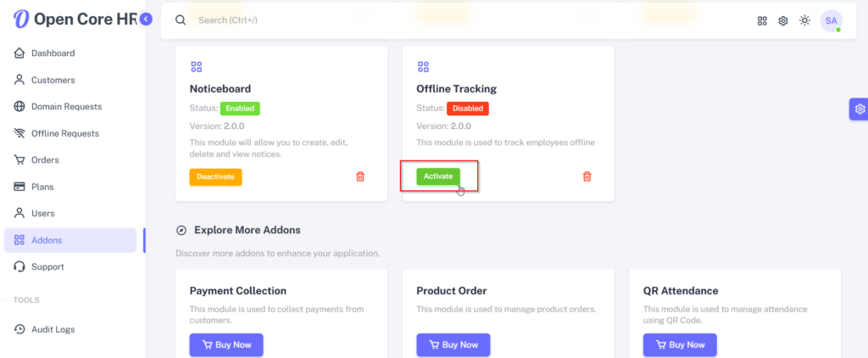Delete the Noticeboard module with trash icon
The height and width of the screenshot is (358, 868).
point(360,176)
